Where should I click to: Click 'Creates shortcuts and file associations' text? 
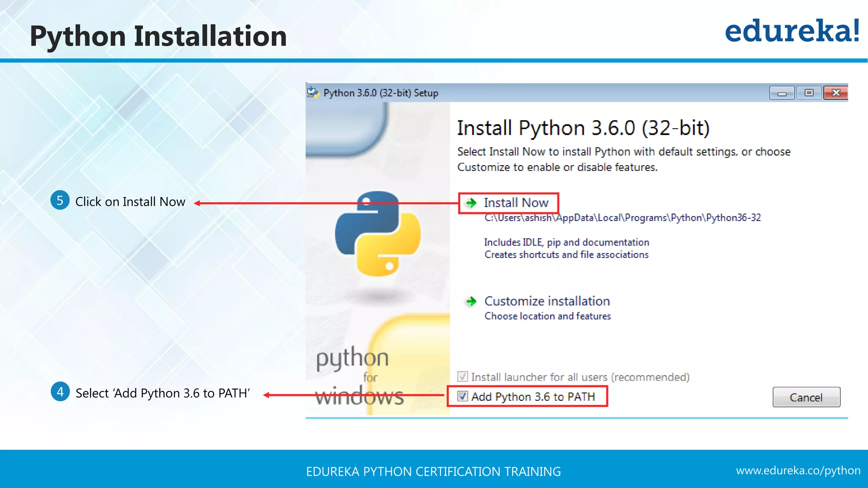point(566,255)
